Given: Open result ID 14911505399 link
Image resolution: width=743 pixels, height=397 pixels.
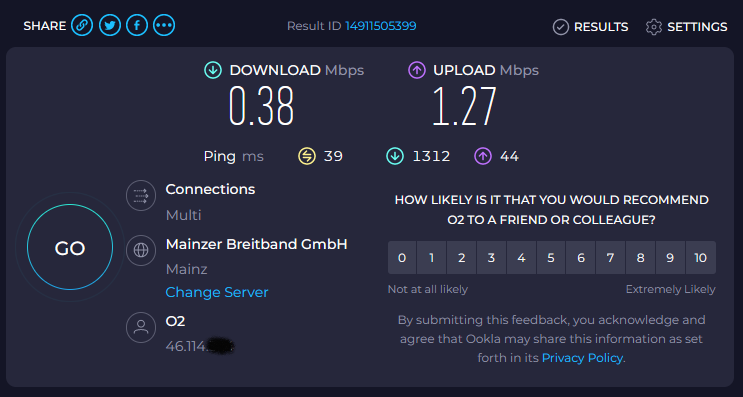Looking at the screenshot, I should (381, 26).
